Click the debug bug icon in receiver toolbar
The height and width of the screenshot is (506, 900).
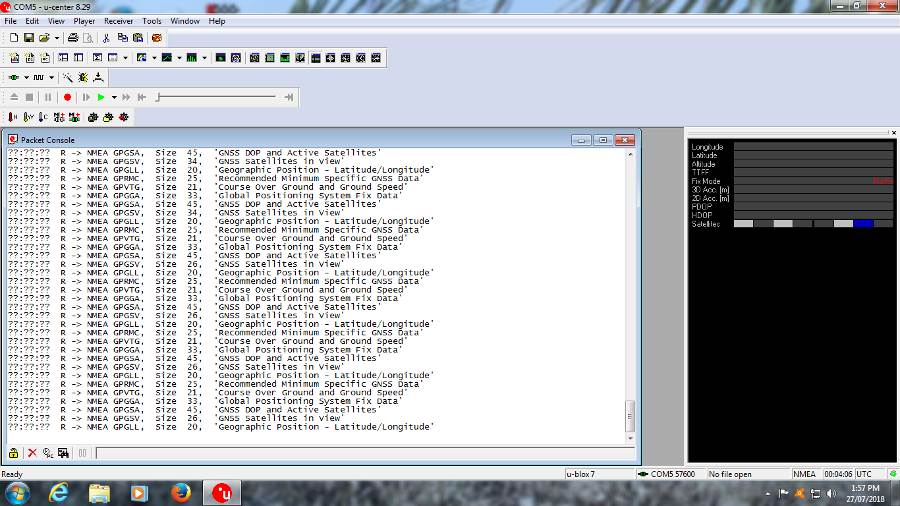(x=83, y=77)
